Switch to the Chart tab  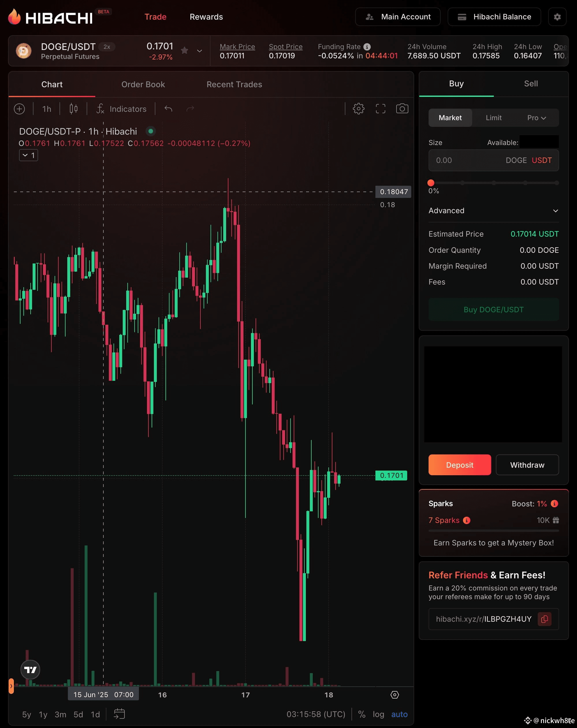pos(52,84)
